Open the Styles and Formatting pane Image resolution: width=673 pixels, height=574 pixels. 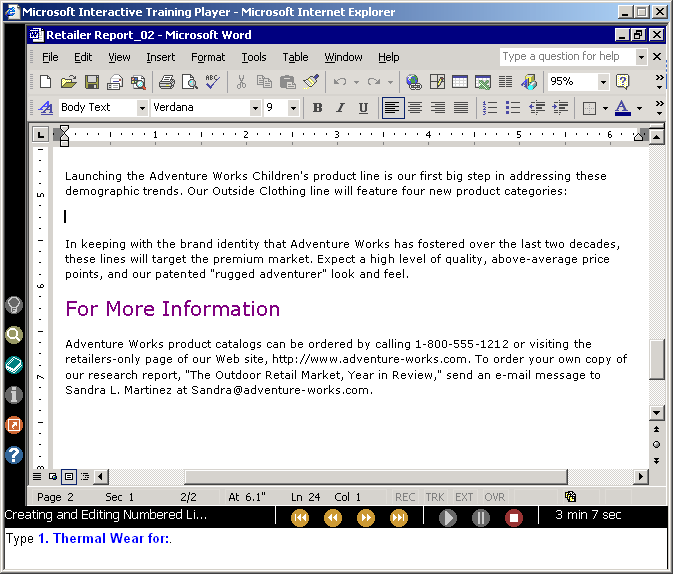[45, 107]
